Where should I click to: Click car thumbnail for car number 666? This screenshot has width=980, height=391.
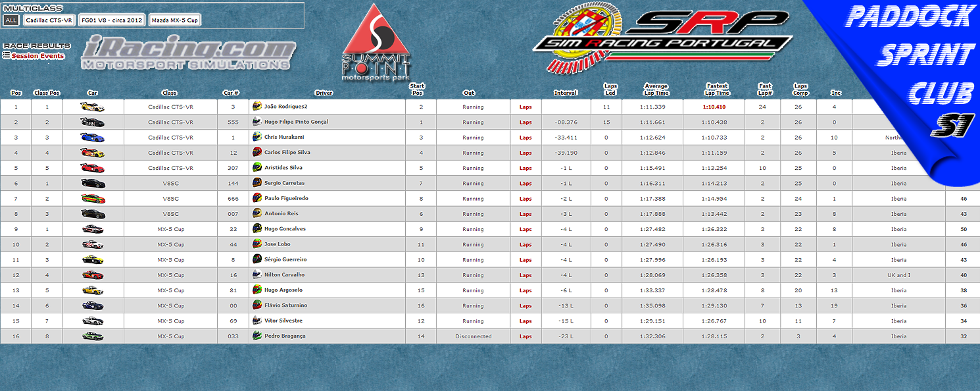(92, 198)
